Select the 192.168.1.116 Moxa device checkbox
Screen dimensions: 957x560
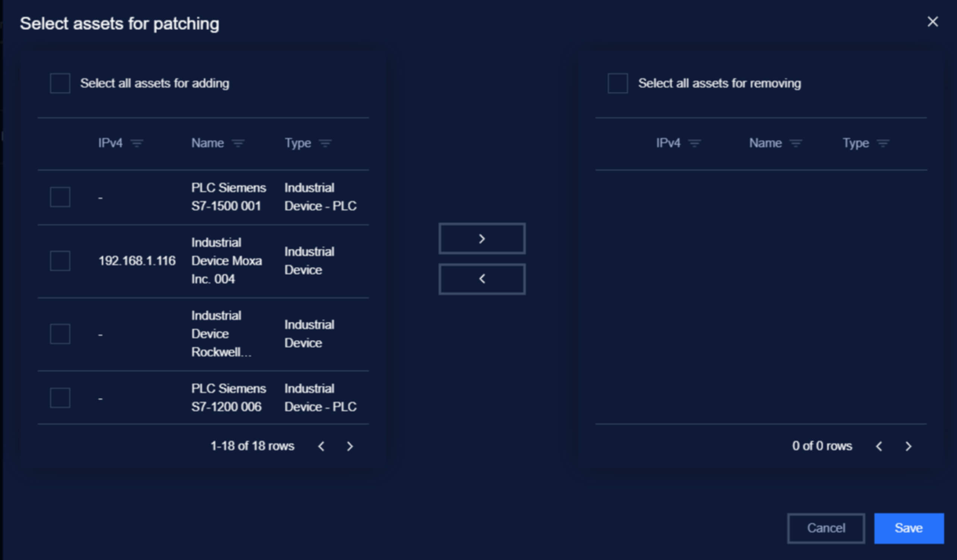point(60,260)
